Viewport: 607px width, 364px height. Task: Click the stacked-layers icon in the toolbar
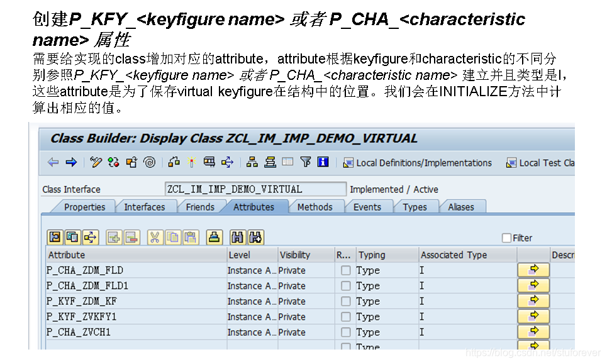[270, 162]
